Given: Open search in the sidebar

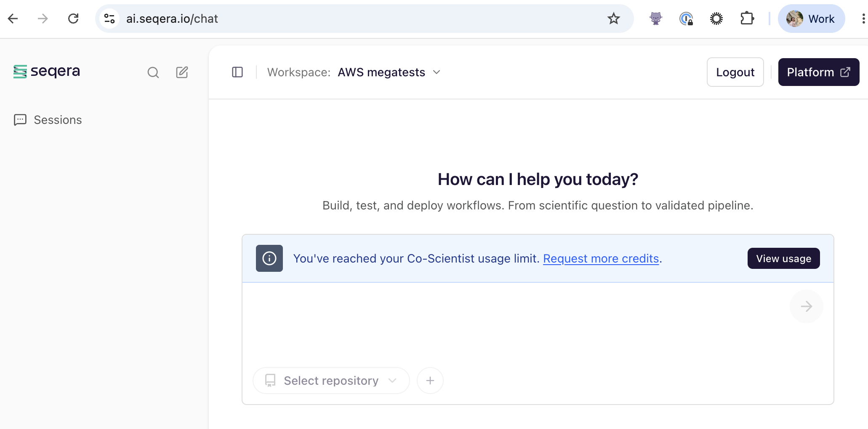Looking at the screenshot, I should click(153, 72).
